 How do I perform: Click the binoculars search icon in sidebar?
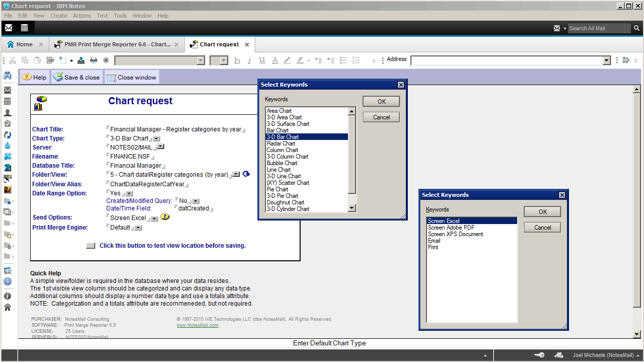[x=8, y=76]
